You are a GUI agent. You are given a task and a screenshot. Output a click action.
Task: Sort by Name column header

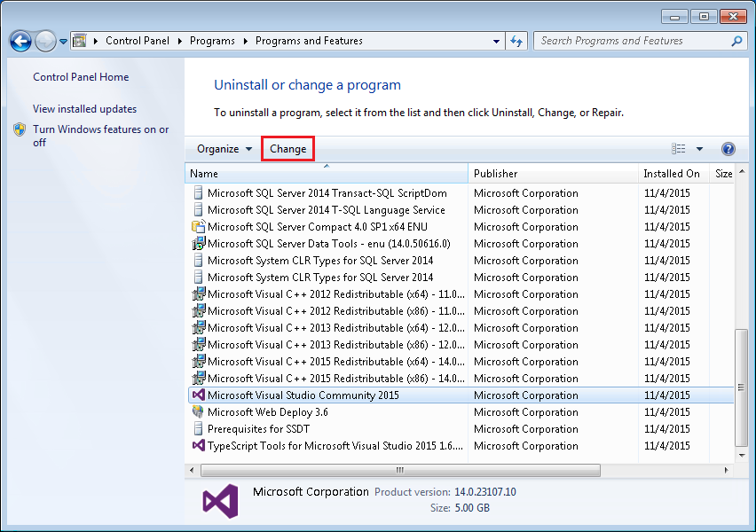327,174
